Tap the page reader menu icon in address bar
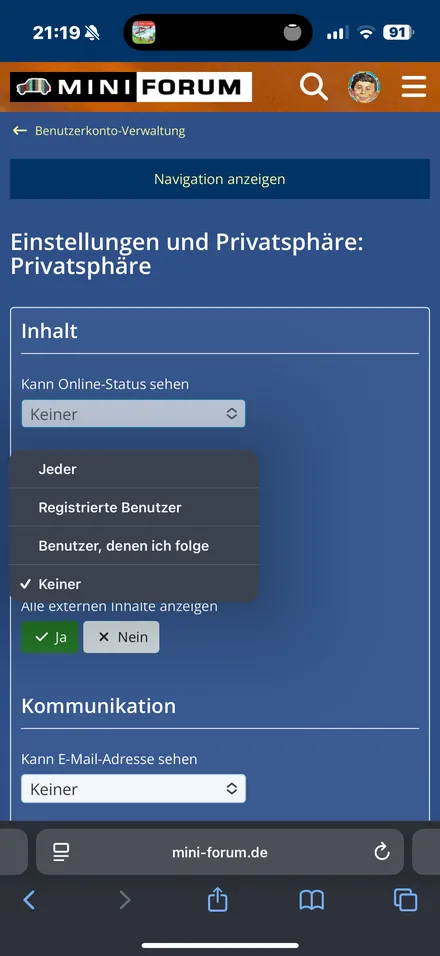 click(x=61, y=852)
